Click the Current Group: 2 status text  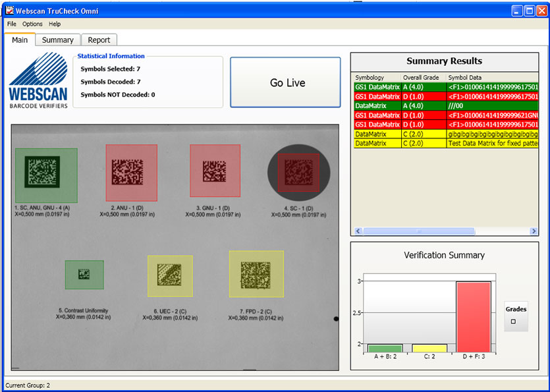[x=28, y=385]
